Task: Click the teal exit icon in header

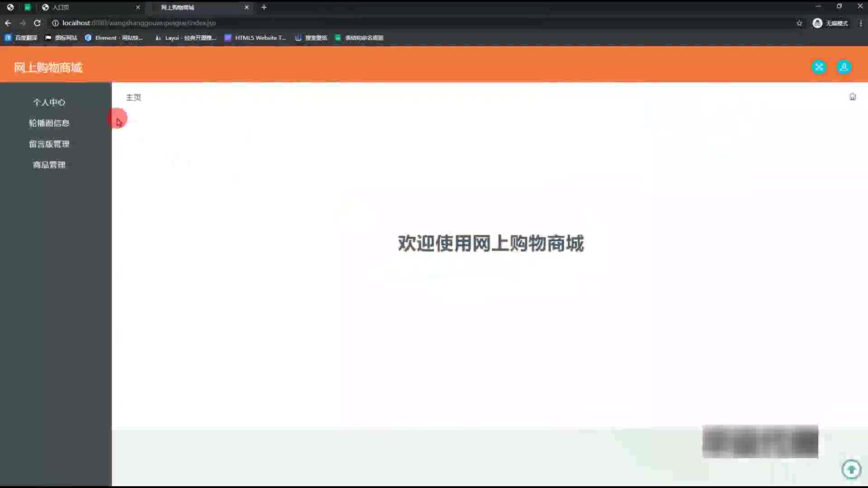Action: click(x=819, y=67)
